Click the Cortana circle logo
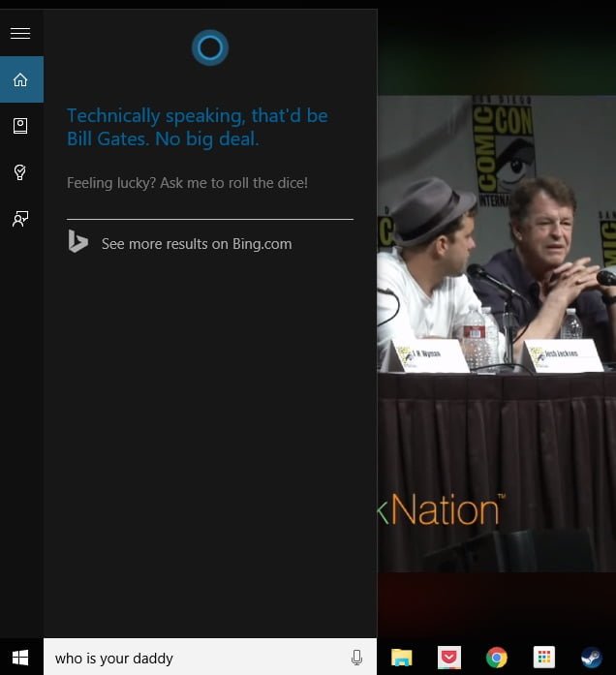The image size is (616, 675). coord(209,47)
